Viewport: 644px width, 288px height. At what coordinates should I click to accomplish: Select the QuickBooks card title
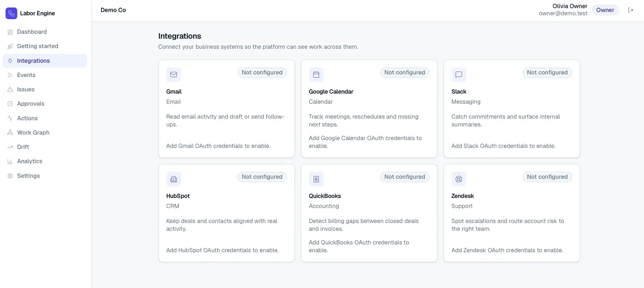pyautogui.click(x=325, y=196)
